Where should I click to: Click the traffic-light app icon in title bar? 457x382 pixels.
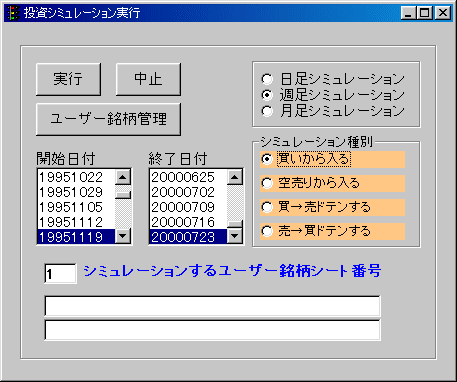pos(13,13)
